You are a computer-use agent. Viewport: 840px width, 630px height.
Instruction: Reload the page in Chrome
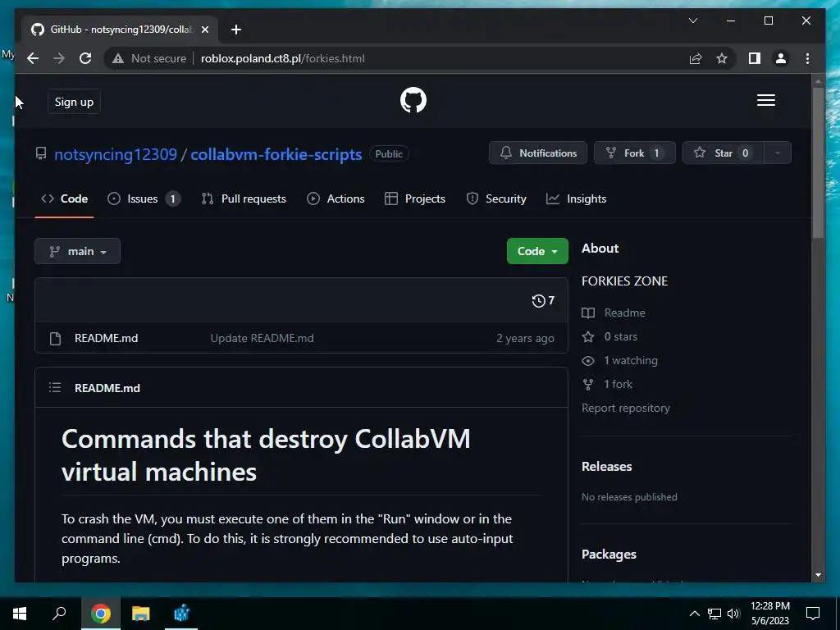click(x=85, y=58)
